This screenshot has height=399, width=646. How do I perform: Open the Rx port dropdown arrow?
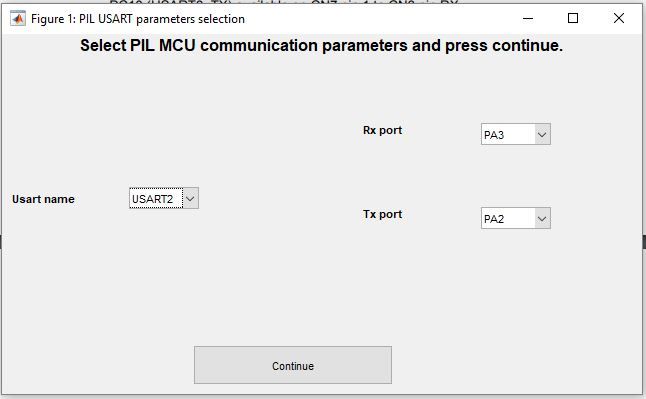click(542, 134)
